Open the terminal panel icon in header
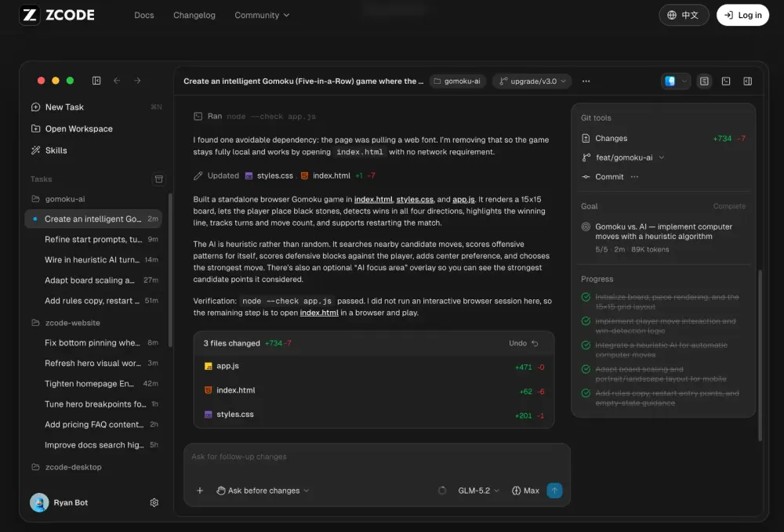This screenshot has width=784, height=532. coord(726,81)
